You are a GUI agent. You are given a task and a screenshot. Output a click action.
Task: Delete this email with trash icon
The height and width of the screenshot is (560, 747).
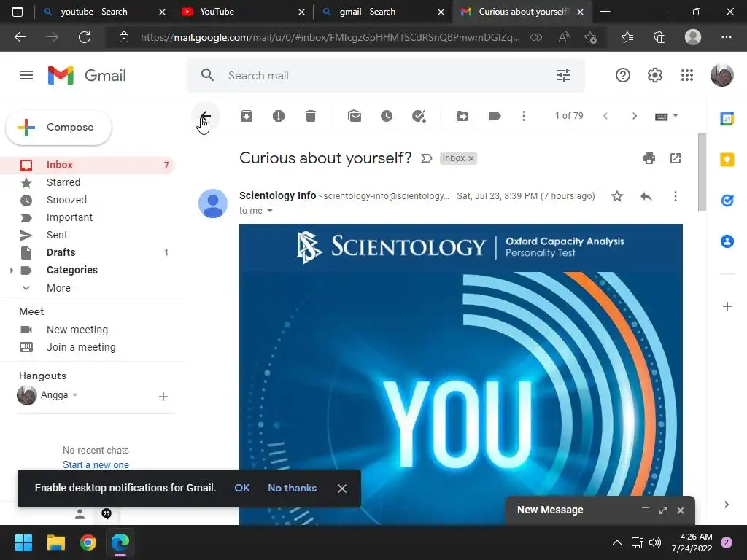tap(311, 116)
